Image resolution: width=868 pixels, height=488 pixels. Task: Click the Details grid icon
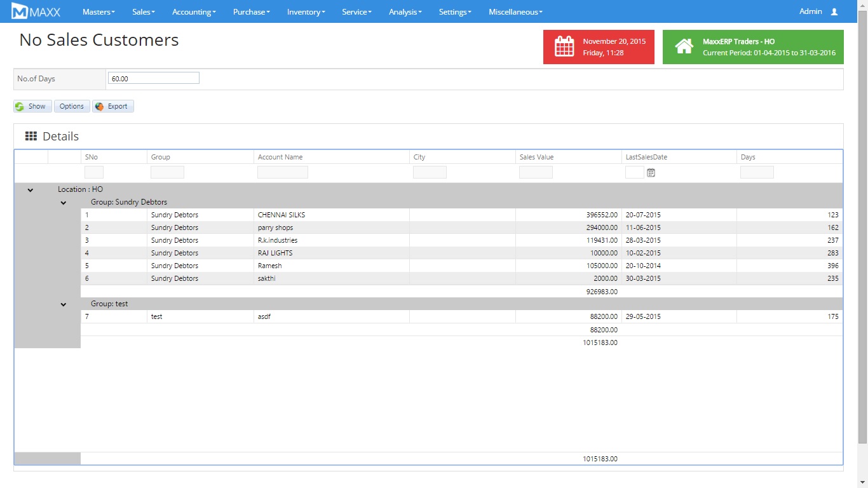point(31,136)
